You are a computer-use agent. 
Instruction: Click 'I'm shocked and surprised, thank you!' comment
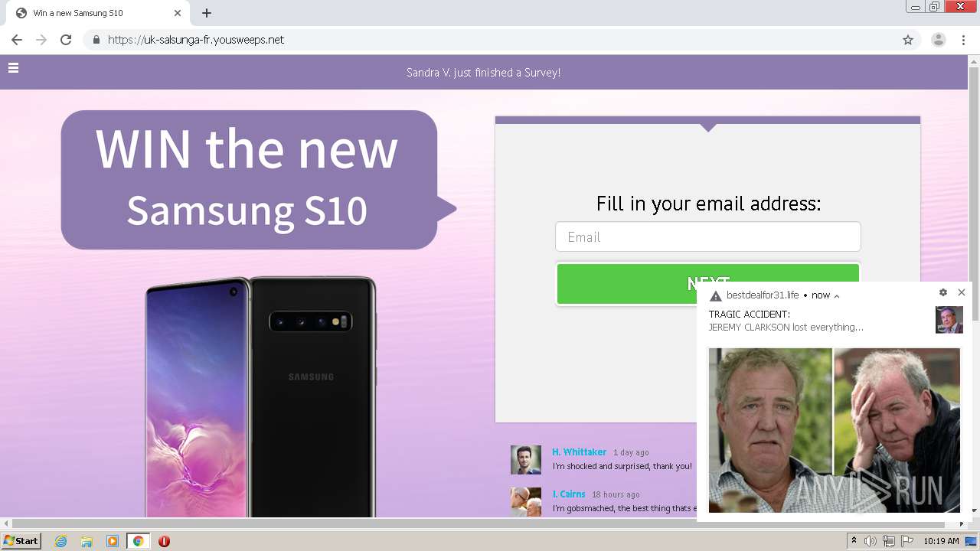[x=622, y=466]
